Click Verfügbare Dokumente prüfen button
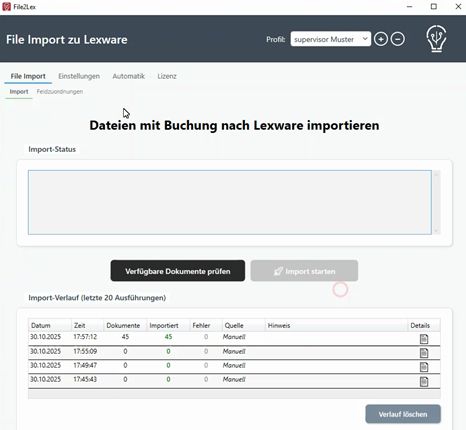 tap(178, 271)
